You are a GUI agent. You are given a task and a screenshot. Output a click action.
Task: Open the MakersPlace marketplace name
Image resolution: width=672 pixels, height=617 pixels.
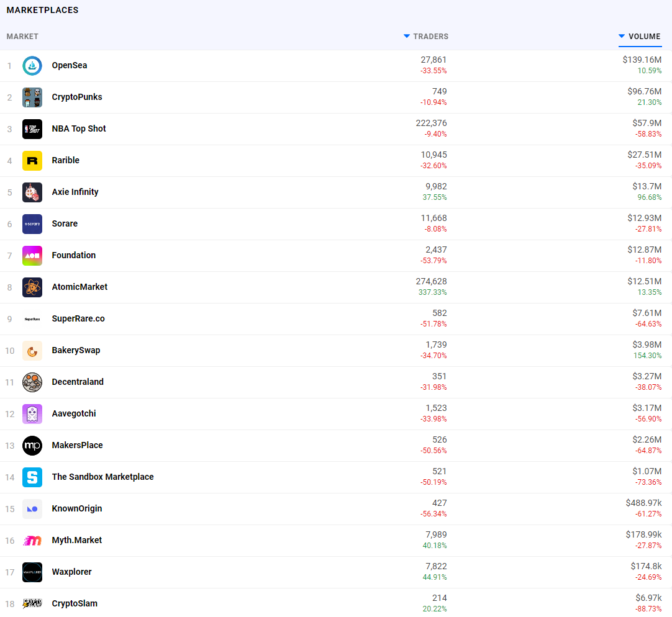click(x=77, y=446)
